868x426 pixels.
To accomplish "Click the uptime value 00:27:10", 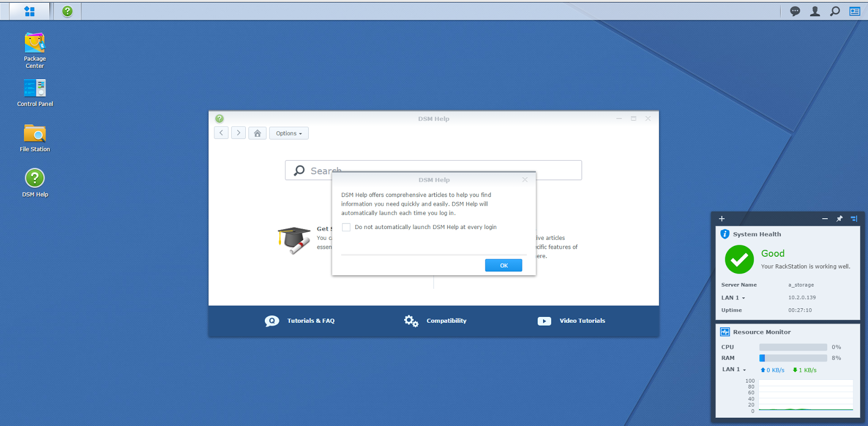I will 800,310.
